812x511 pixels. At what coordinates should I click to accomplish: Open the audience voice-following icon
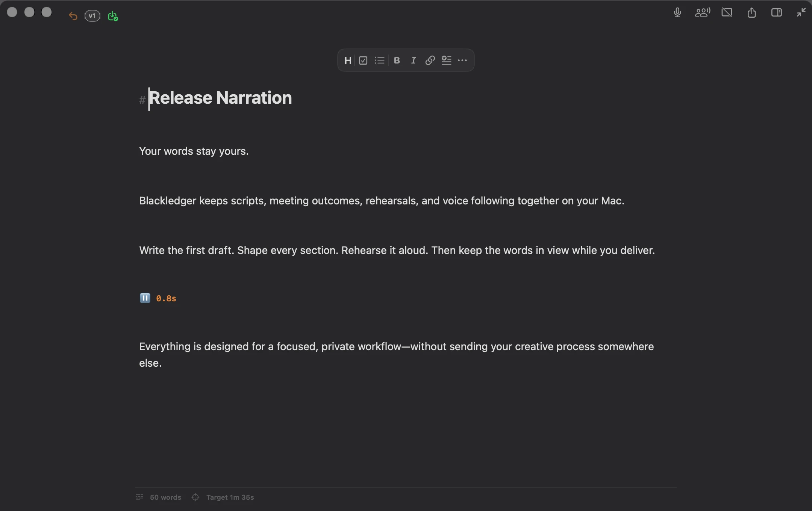(x=702, y=12)
